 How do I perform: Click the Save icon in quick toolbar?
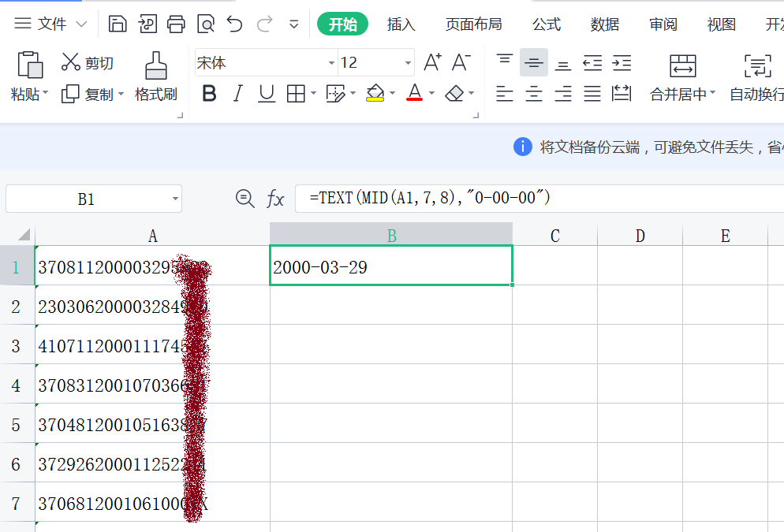click(x=118, y=24)
